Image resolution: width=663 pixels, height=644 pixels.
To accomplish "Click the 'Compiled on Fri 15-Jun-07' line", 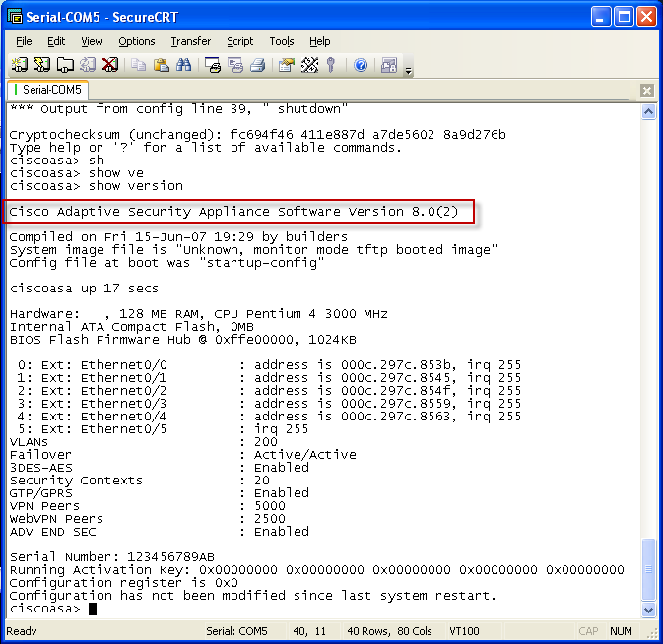I will tap(178, 236).
